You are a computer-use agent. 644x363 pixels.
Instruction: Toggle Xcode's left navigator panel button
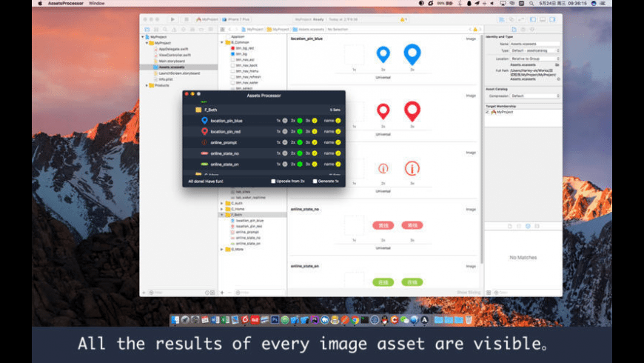533,19
